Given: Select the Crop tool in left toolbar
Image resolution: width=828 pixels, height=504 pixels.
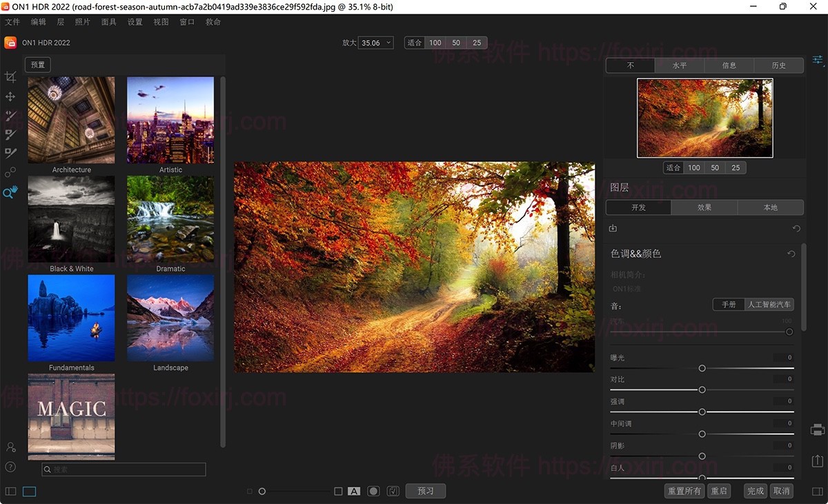Looking at the screenshot, I should (x=10, y=77).
